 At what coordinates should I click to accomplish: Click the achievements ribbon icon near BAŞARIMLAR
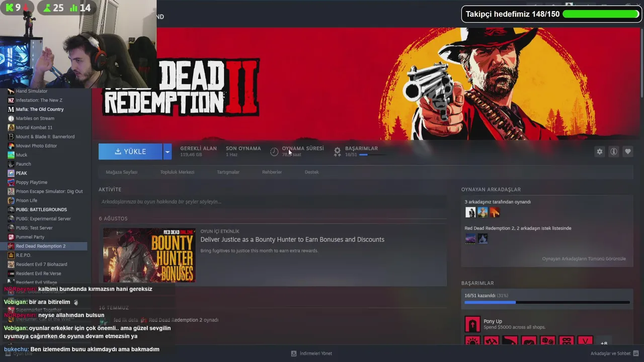[338, 151]
